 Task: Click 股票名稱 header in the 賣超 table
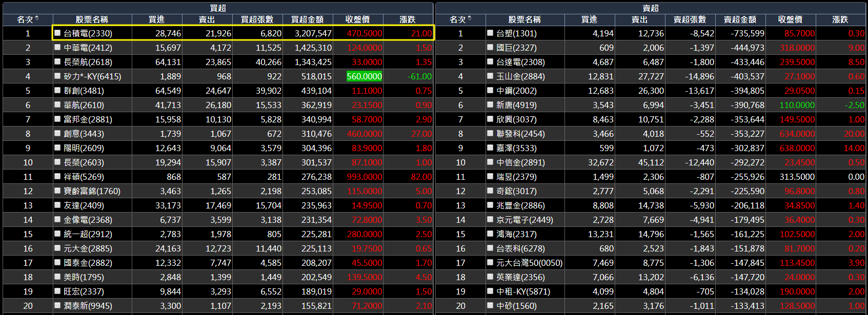(x=525, y=19)
